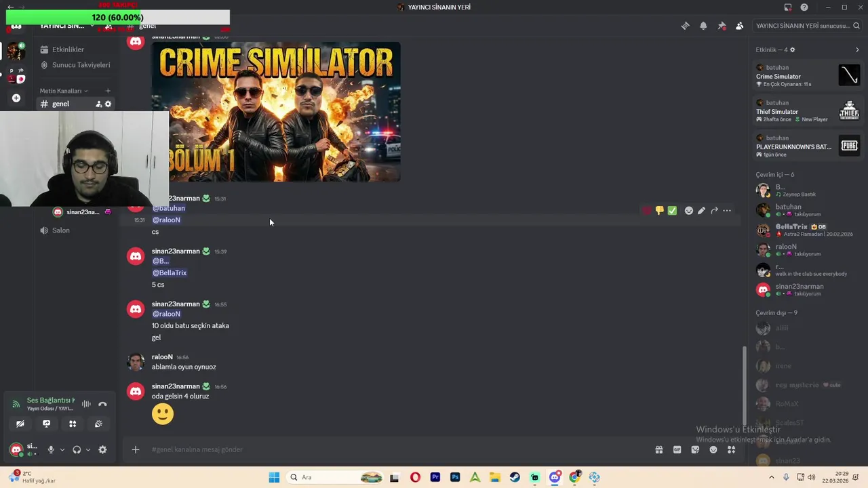Viewport: 868px width, 488px height.
Task: Open BellaTrix in the member list
Action: pyautogui.click(x=808, y=230)
